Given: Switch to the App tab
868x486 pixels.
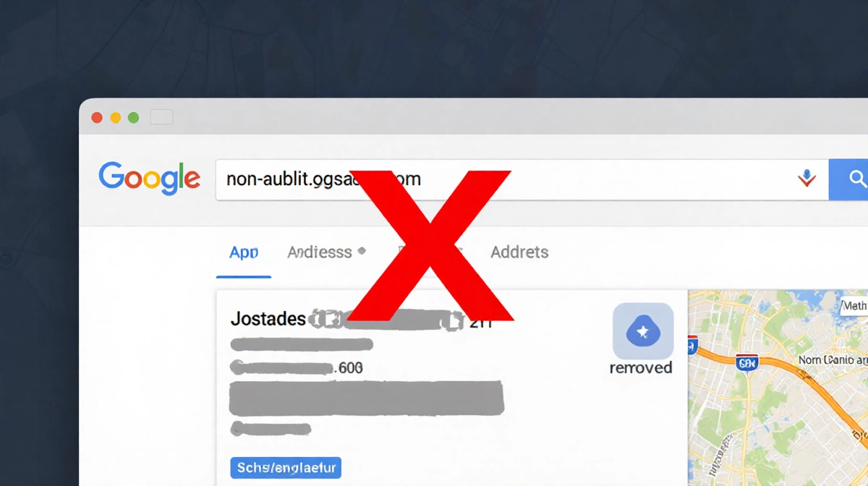Looking at the screenshot, I should point(244,252).
